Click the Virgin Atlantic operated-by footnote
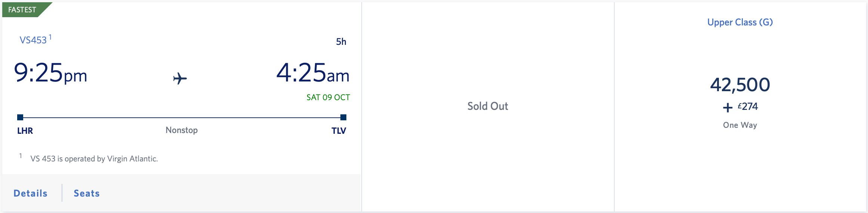The height and width of the screenshot is (213, 868). click(x=94, y=159)
